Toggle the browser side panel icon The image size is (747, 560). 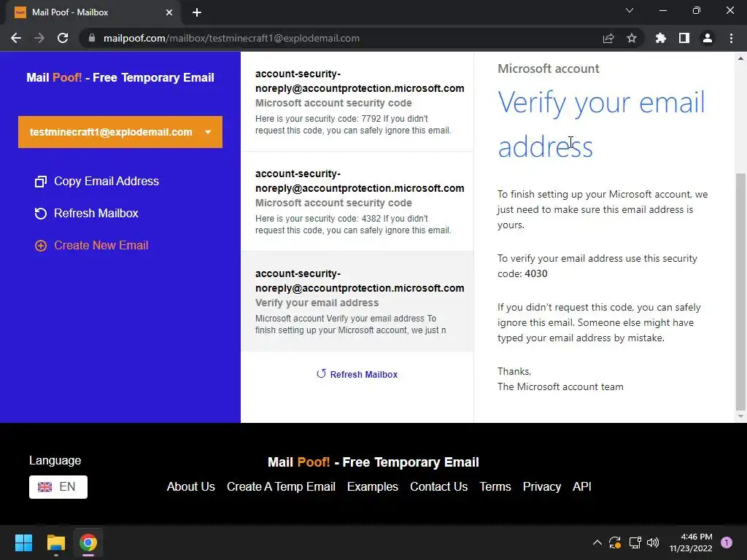tap(684, 38)
